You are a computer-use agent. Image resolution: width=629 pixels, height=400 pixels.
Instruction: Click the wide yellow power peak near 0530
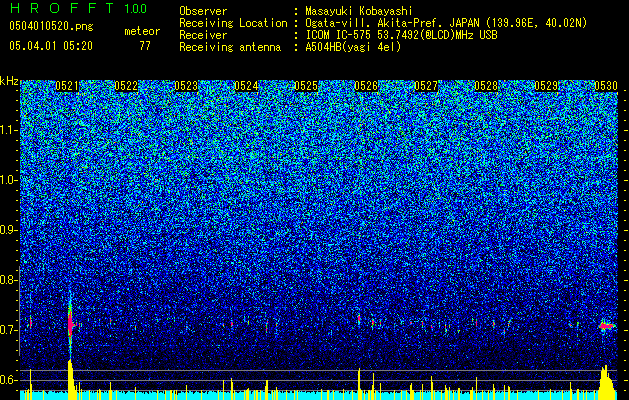pyautogui.click(x=607, y=382)
